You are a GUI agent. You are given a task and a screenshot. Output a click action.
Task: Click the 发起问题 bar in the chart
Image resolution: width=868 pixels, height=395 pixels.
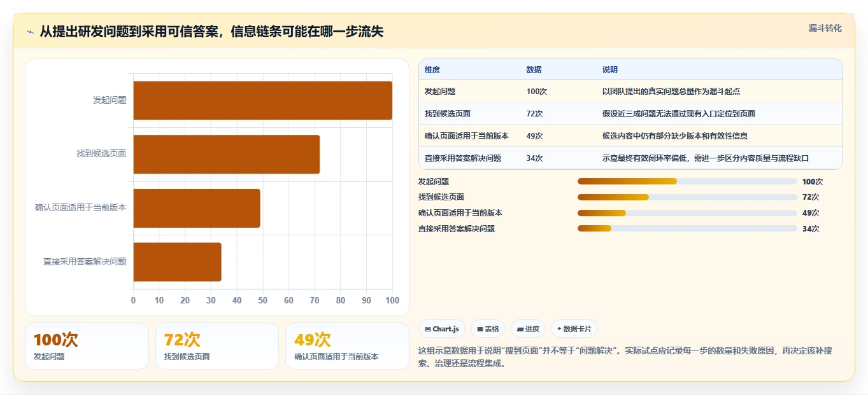[262, 100]
